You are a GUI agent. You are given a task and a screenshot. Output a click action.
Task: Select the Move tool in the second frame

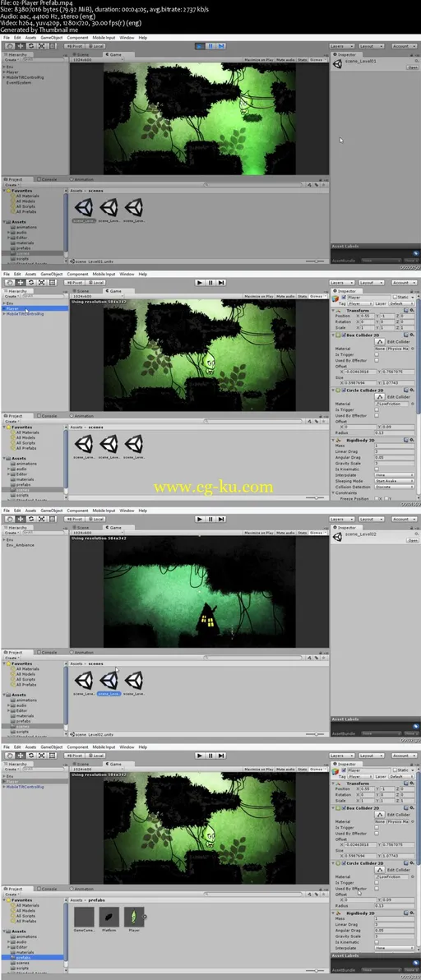tap(21, 283)
